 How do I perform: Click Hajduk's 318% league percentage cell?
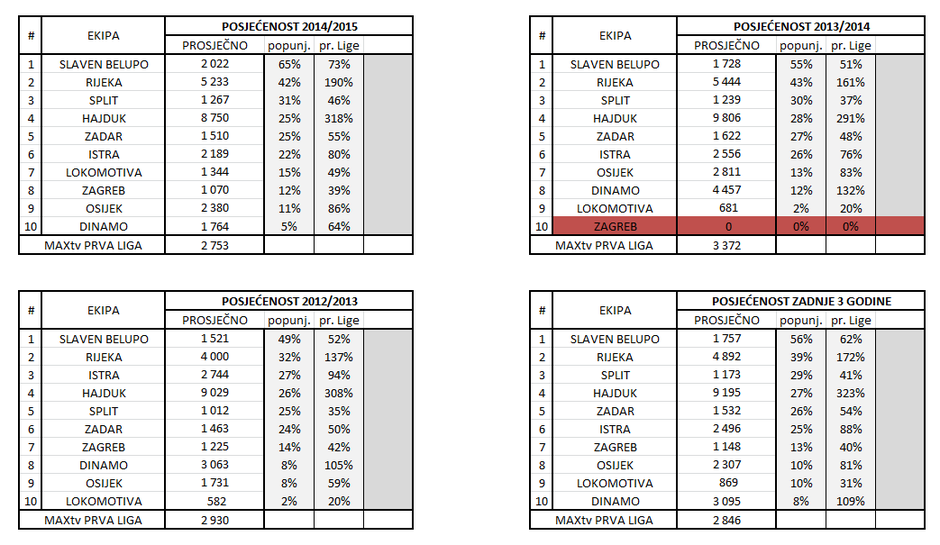tap(338, 118)
